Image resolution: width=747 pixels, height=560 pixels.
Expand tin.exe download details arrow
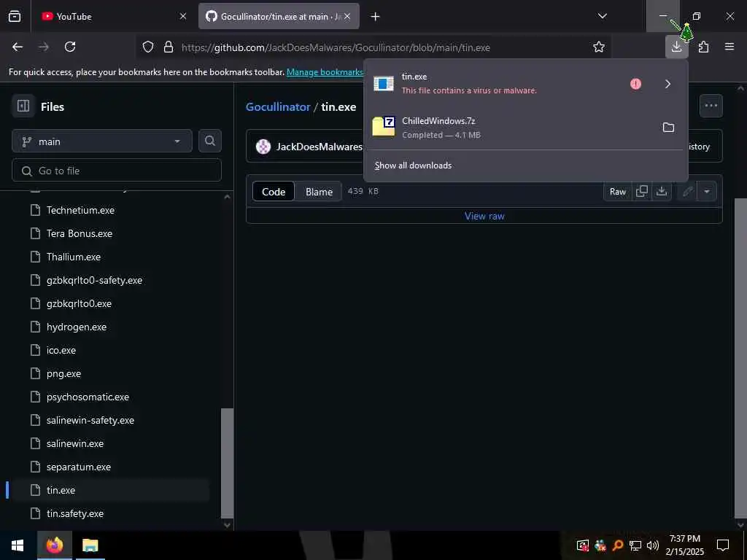click(x=668, y=84)
